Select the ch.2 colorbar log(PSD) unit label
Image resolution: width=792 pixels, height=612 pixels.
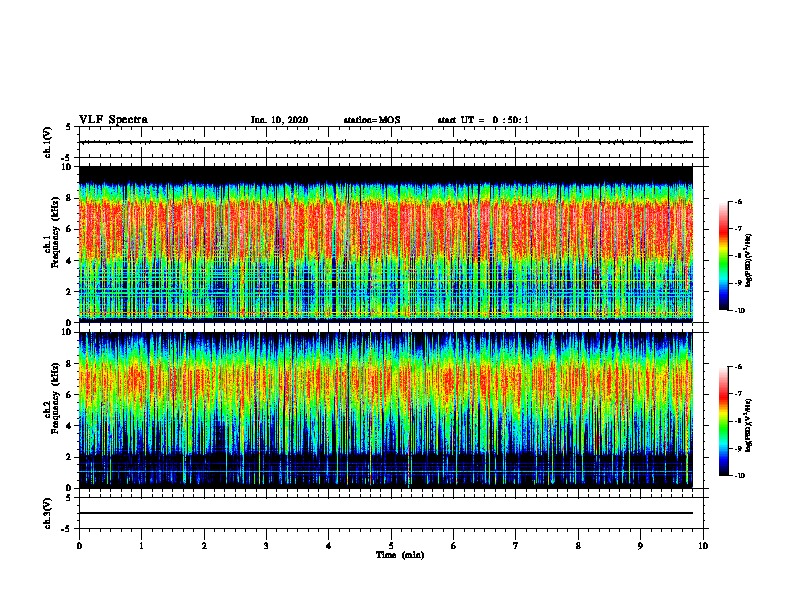point(748,425)
